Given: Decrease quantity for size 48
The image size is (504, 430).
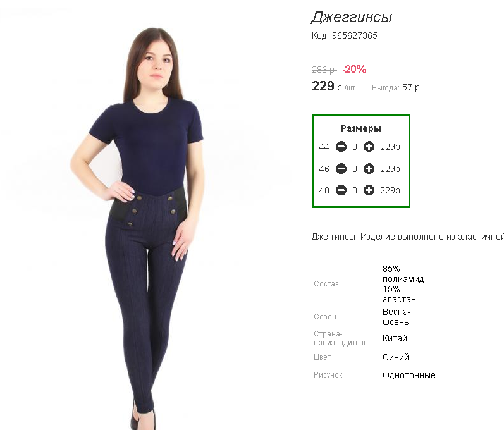Looking at the screenshot, I should 341,190.
